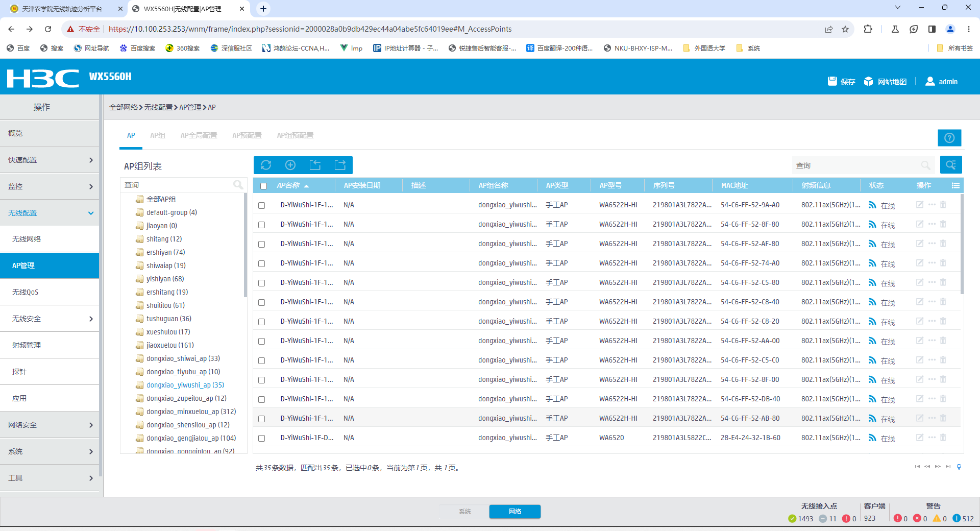Click the 系统 button at bottom
980x531 pixels.
click(x=464, y=512)
